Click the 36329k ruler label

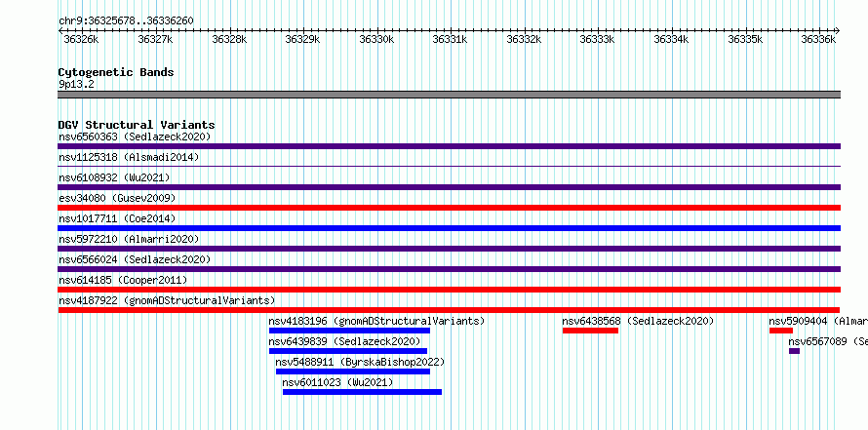point(302,39)
